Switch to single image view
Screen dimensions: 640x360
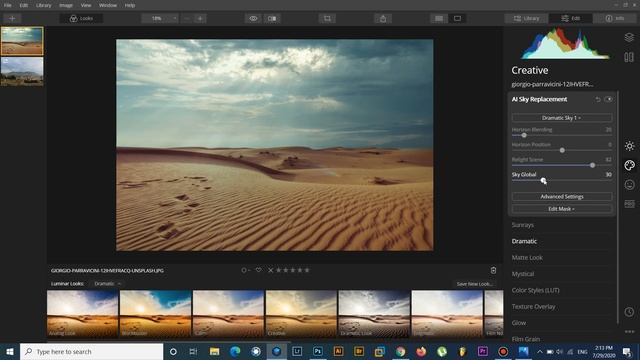[x=457, y=18]
